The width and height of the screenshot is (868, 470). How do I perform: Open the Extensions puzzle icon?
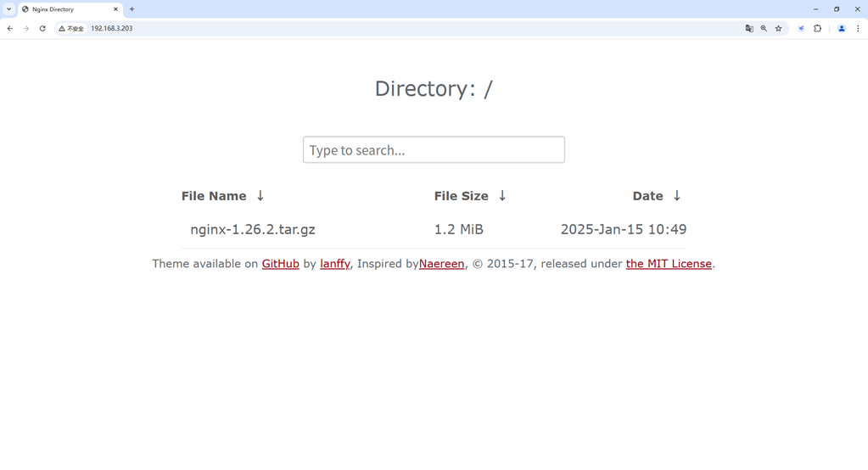[x=818, y=28]
